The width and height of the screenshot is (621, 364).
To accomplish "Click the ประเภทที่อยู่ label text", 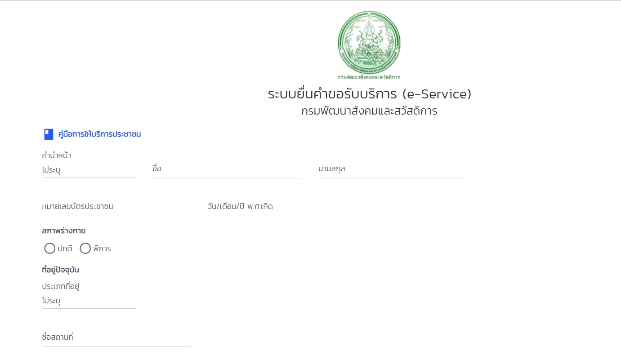I will pyautogui.click(x=60, y=287).
